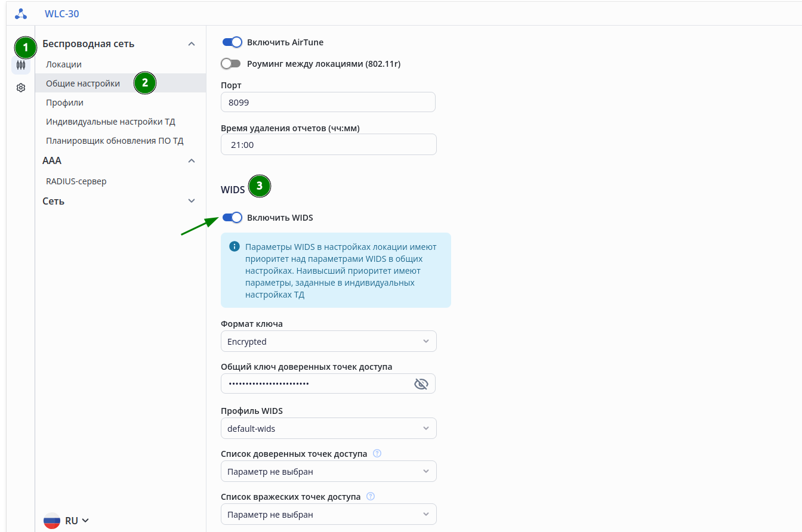Enable roaming between locations 802.11r
The width and height of the screenshot is (802, 532).
point(230,64)
